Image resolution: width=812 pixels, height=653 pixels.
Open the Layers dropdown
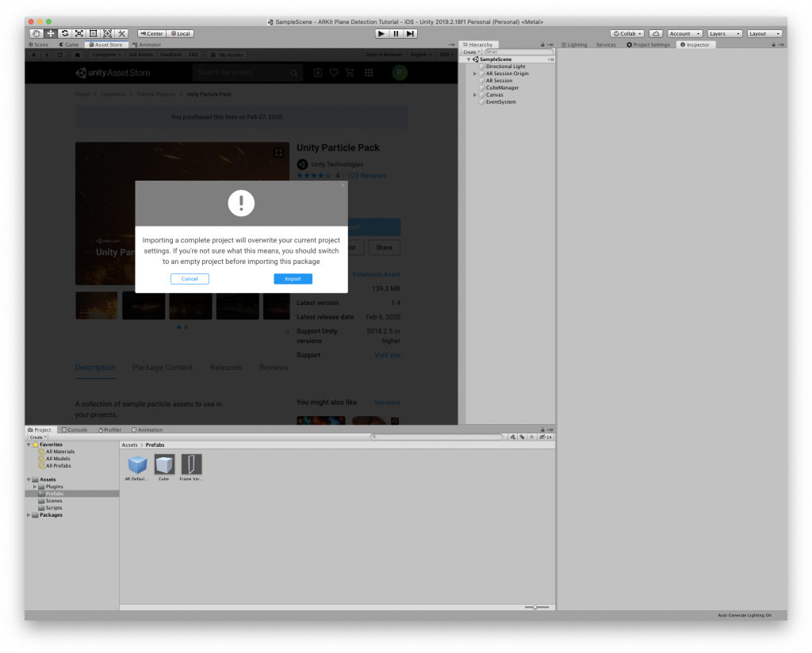pyautogui.click(x=725, y=33)
